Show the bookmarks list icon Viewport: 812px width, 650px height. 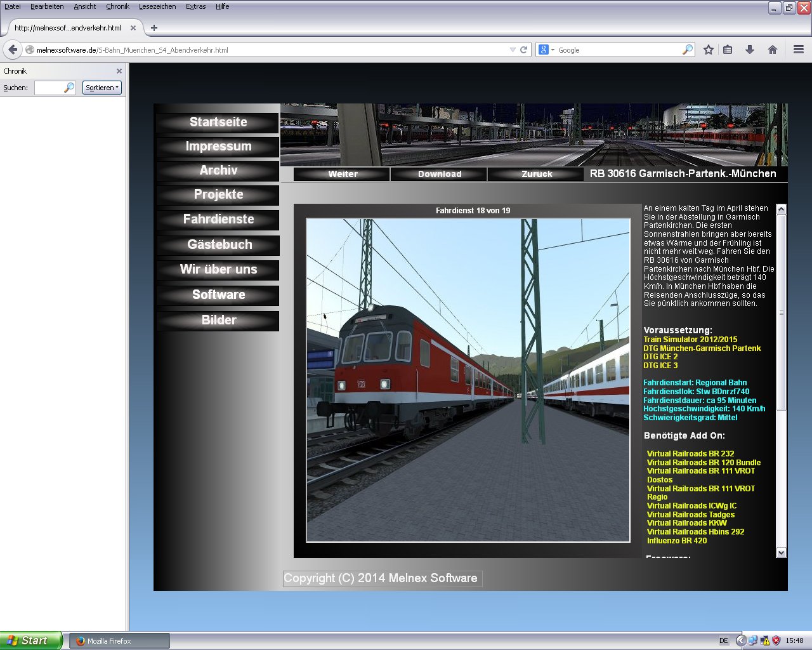[x=728, y=50]
